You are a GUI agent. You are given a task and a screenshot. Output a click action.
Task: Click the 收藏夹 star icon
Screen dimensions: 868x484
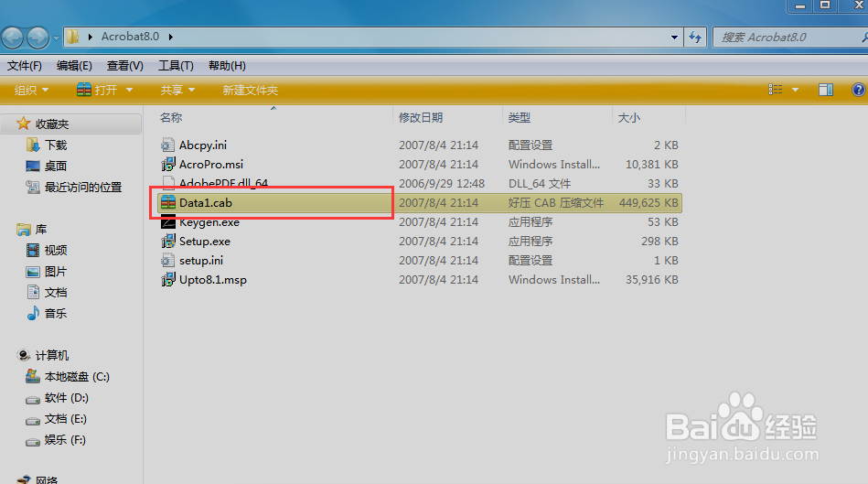(23, 124)
